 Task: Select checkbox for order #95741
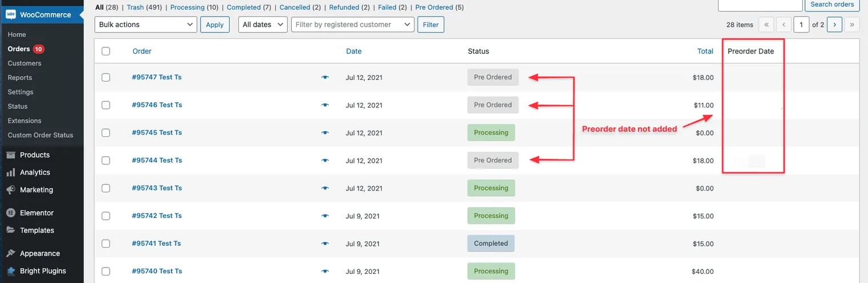(x=106, y=244)
